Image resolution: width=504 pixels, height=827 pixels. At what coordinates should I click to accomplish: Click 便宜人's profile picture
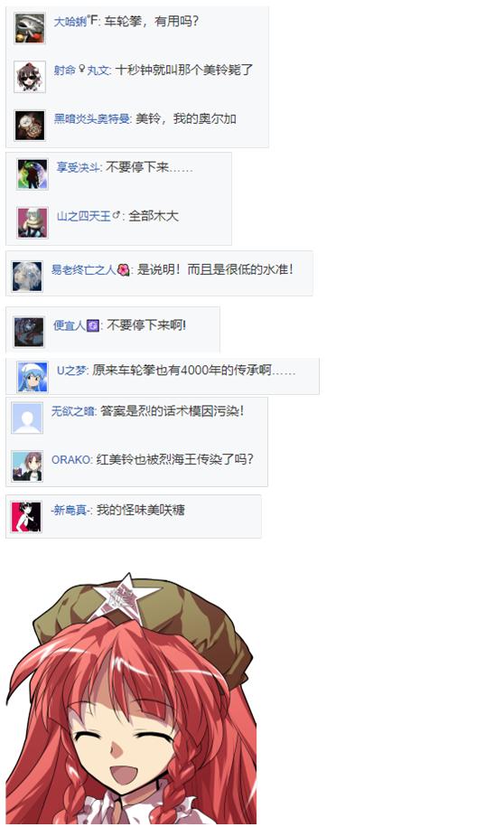pos(29,332)
